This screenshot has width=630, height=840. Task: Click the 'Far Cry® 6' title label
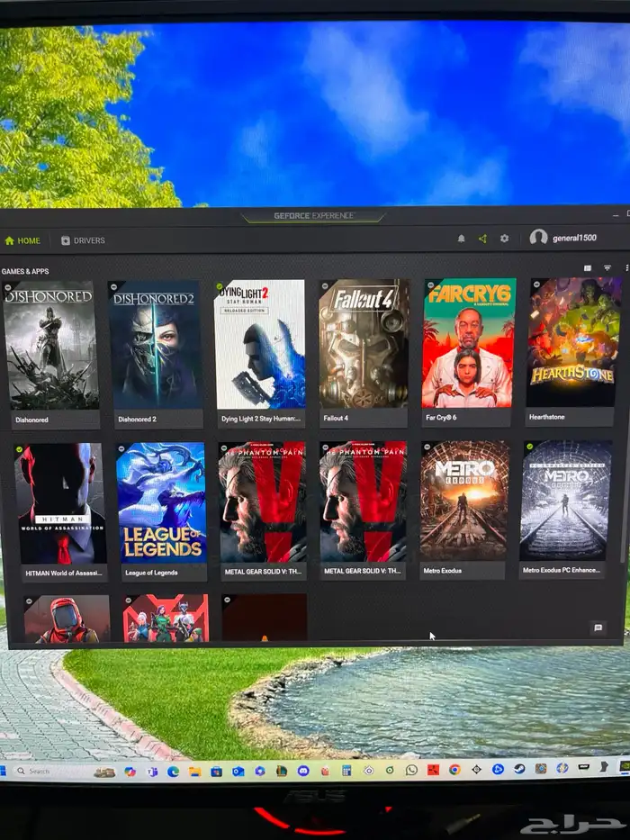pos(441,418)
